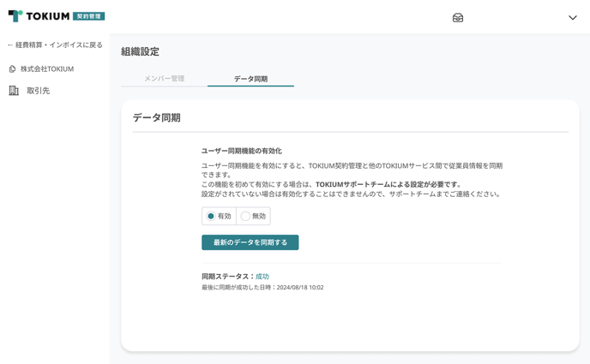Select the データ同期 tab
Screen dimensions: 590x364
click(250, 79)
